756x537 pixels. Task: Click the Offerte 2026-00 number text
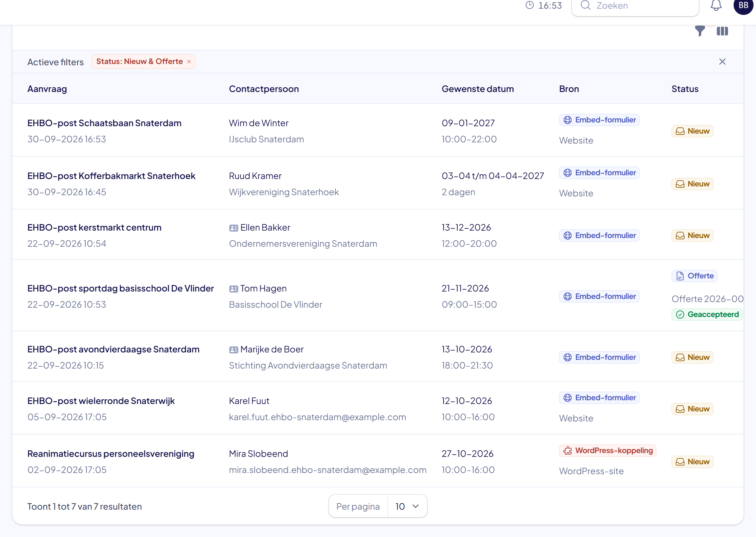(708, 299)
